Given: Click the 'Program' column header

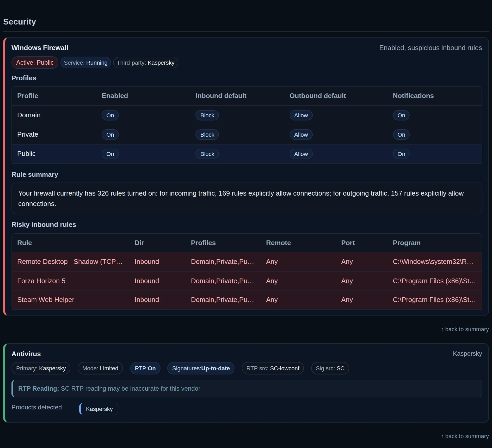Looking at the screenshot, I should 407,243.
